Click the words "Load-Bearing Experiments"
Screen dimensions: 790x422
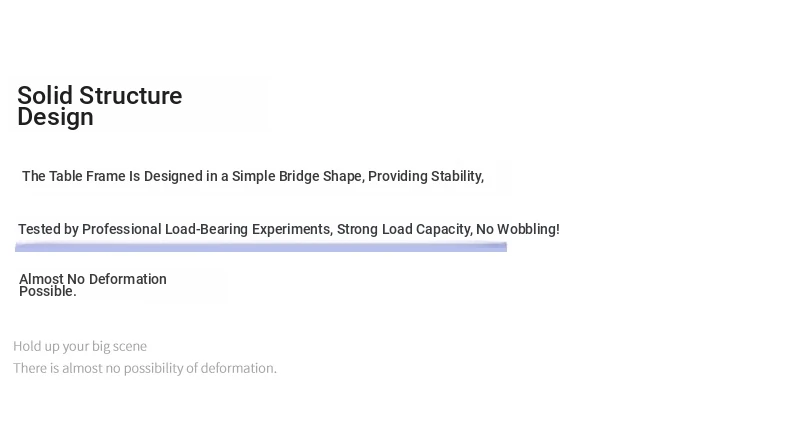[247, 229]
